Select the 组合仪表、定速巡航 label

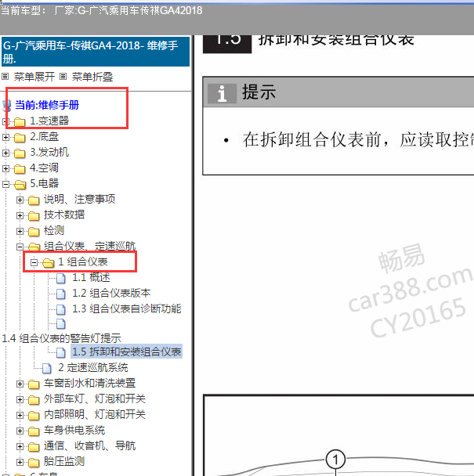point(89,246)
